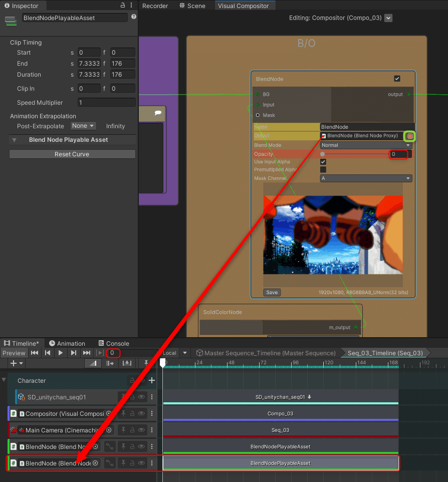Screen dimensions: 448x482
Task: Uncheck the BlendNode enabled checkbox
Action: click(x=397, y=79)
